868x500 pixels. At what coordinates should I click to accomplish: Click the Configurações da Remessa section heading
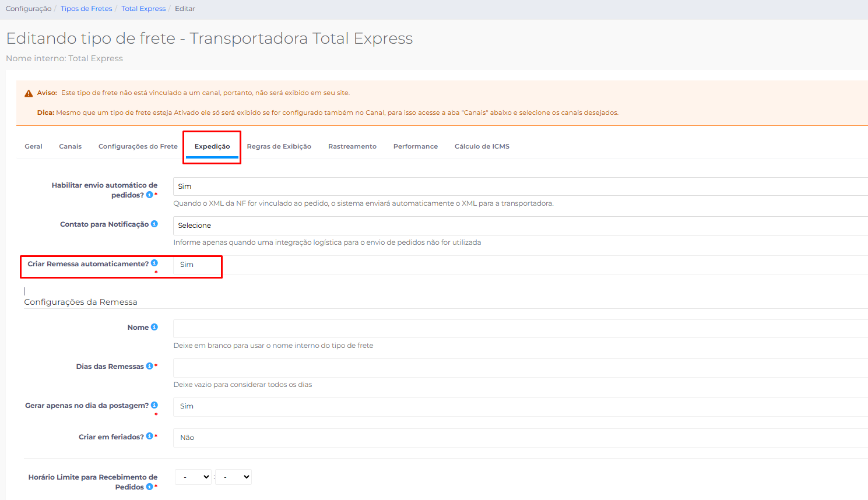tap(80, 302)
